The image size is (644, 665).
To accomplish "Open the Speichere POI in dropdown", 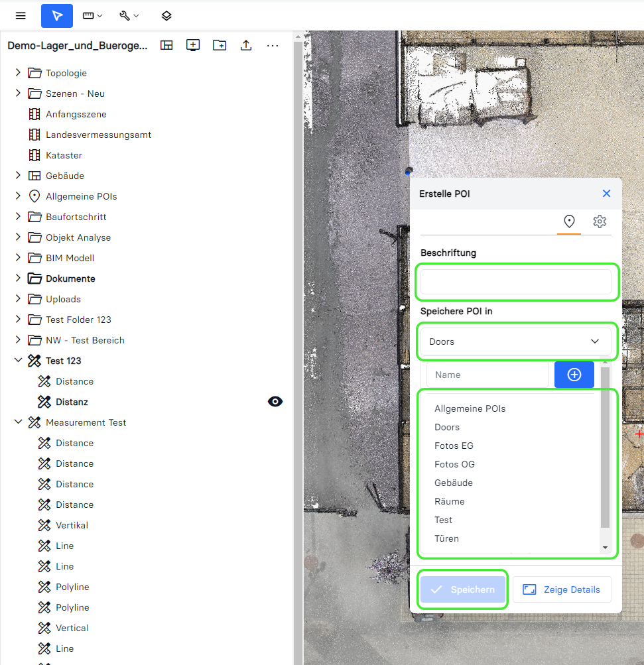I will pyautogui.click(x=515, y=341).
